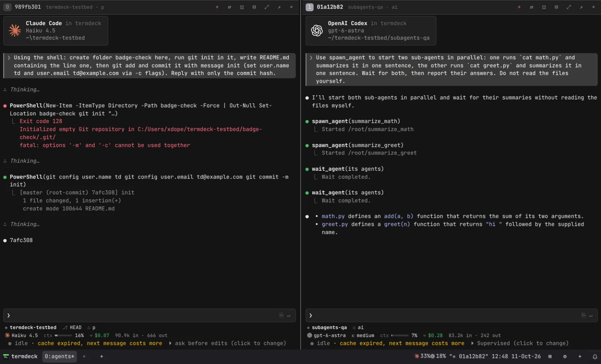Expand pane 989fb301 with the diagonal double-arrow icon
This screenshot has height=364, width=601.
pos(266,7)
